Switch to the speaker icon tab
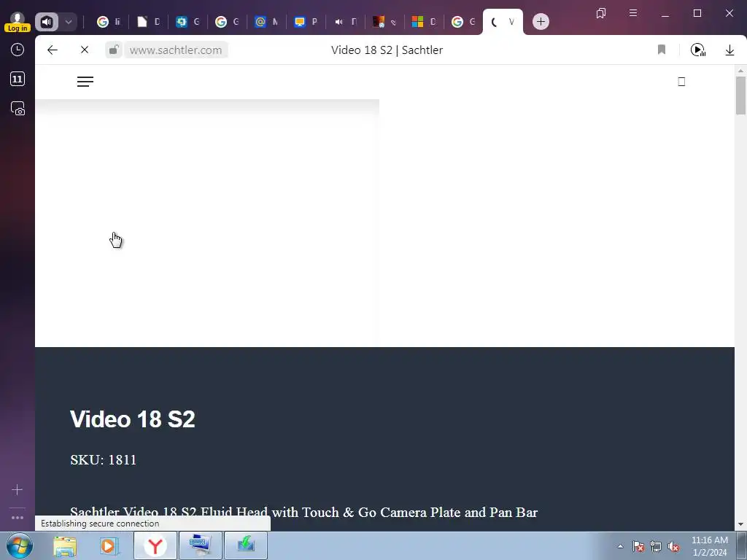This screenshot has height=560, width=747. coord(345,22)
